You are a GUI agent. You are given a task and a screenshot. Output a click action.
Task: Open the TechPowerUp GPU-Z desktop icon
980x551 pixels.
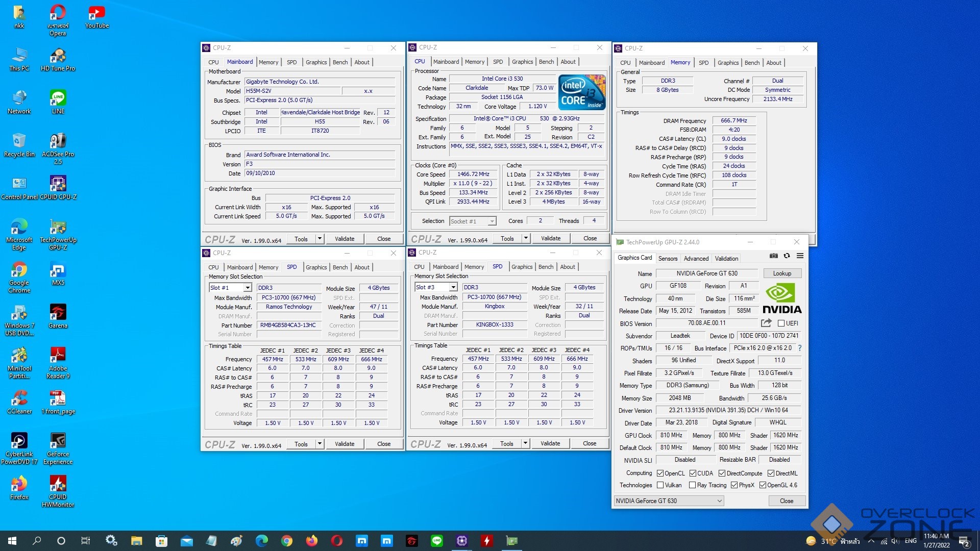pyautogui.click(x=58, y=235)
